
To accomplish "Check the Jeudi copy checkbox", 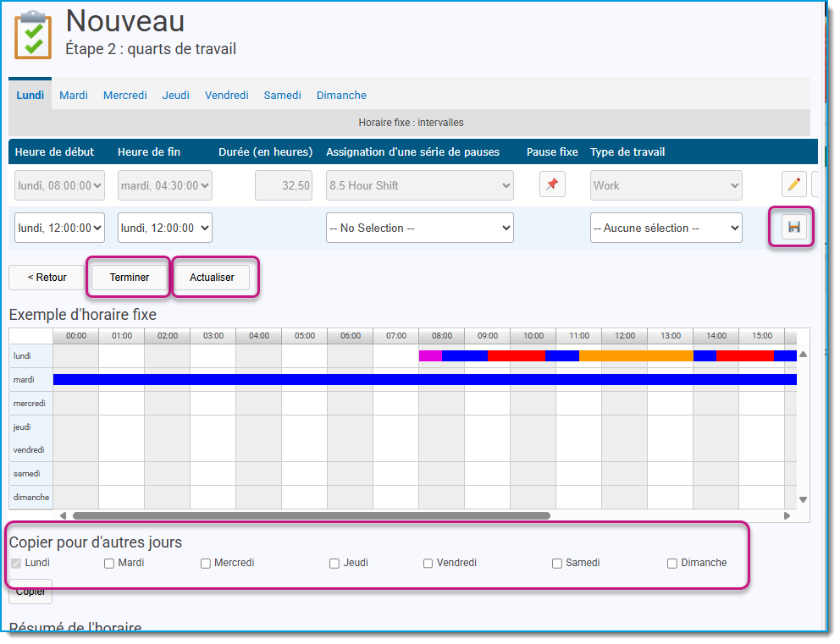I will point(334,563).
